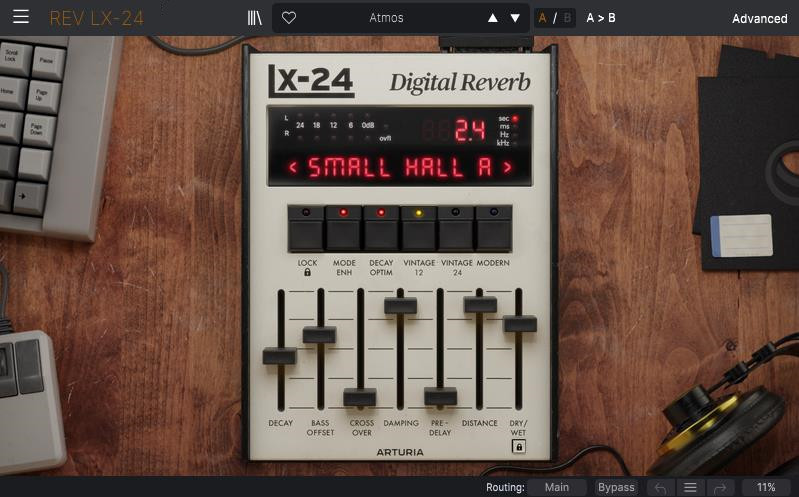The width and height of the screenshot is (799, 497).
Task: Select previous algorithm with left chevron
Action: (x=292, y=167)
